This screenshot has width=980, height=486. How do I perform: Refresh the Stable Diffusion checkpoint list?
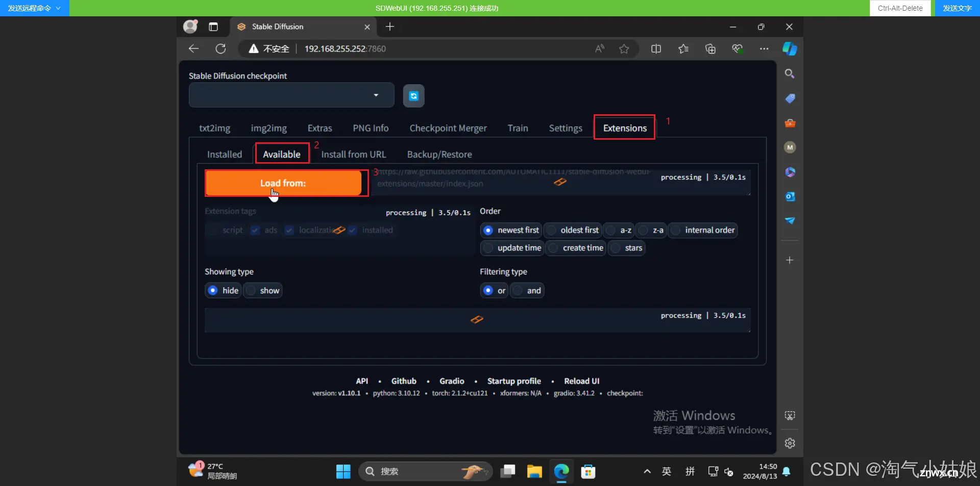(x=413, y=96)
